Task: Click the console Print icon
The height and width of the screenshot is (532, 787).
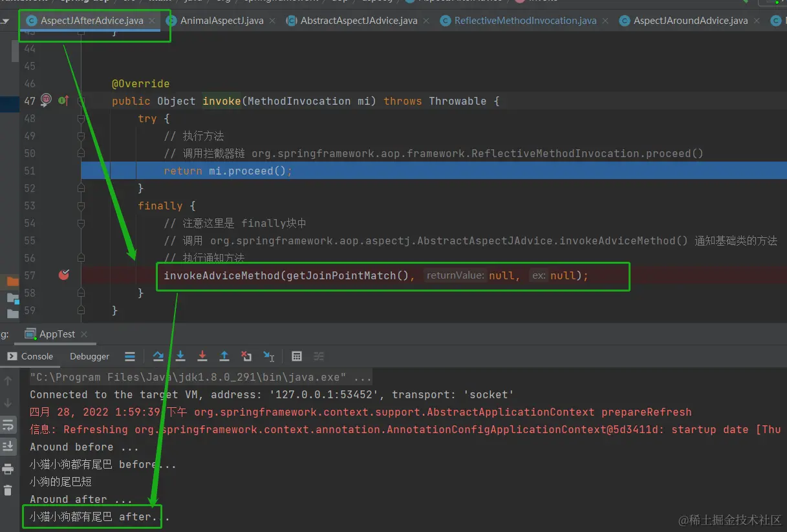Action: [8, 469]
